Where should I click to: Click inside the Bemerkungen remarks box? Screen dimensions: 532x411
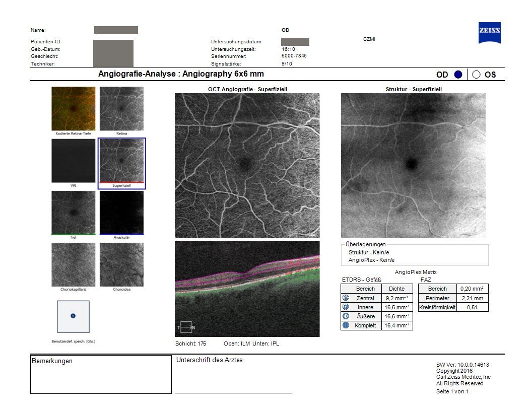tap(101, 378)
